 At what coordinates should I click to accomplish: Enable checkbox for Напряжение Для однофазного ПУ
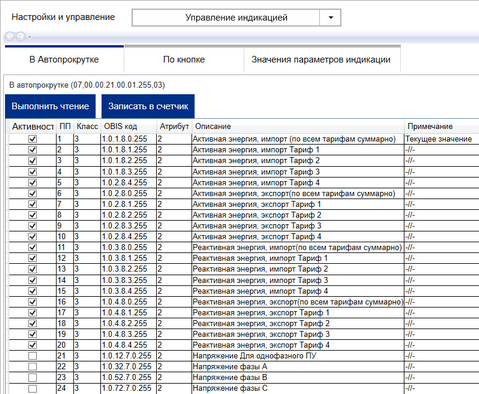click(x=33, y=356)
